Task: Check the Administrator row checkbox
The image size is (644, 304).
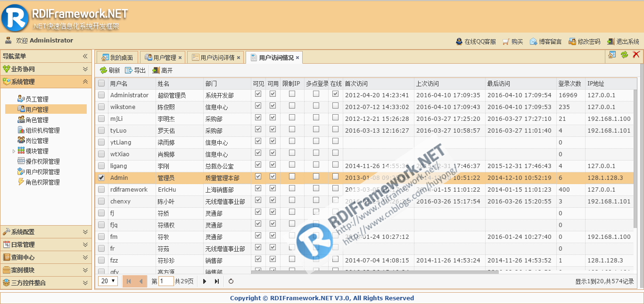Action: pos(101,95)
